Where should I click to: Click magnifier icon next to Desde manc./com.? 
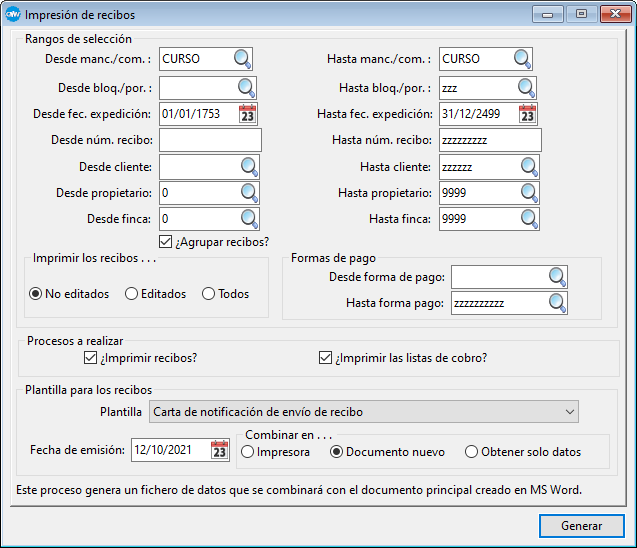[x=243, y=59]
